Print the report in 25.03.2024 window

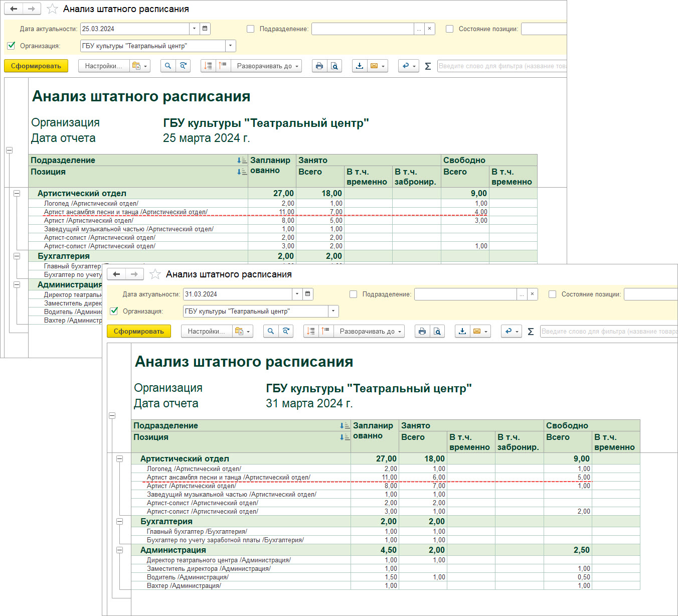pyautogui.click(x=319, y=66)
